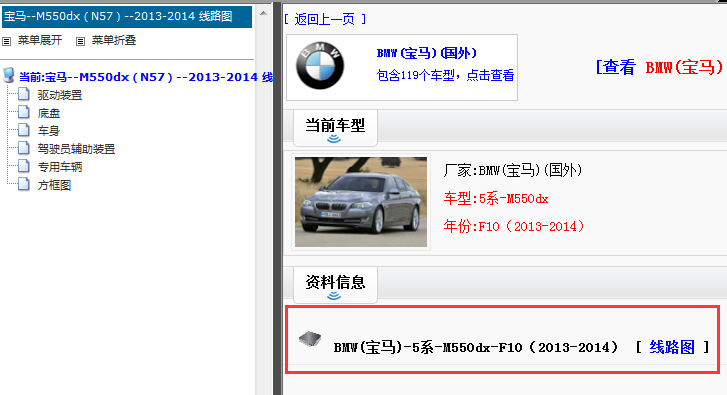Open the 驾驶员辅助装置 tree item
The height and width of the screenshot is (395, 727).
(76, 149)
